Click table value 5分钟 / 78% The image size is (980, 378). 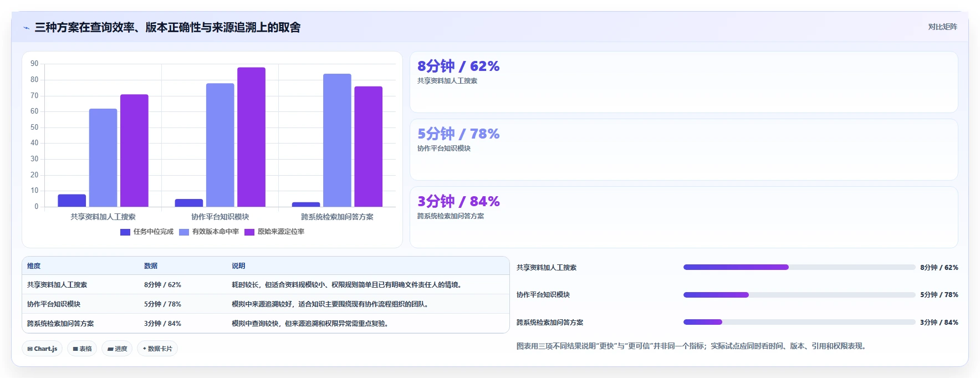(x=162, y=304)
